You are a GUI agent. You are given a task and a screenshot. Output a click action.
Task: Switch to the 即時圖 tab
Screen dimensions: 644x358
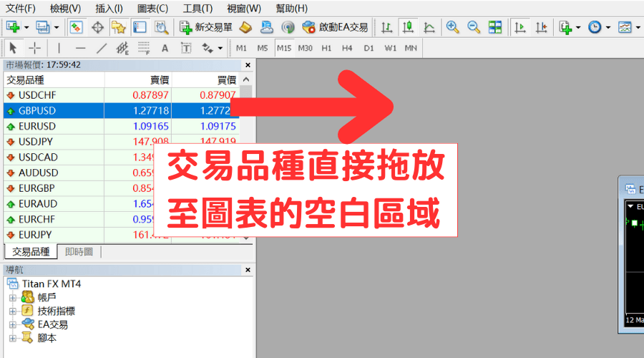pyautogui.click(x=79, y=251)
